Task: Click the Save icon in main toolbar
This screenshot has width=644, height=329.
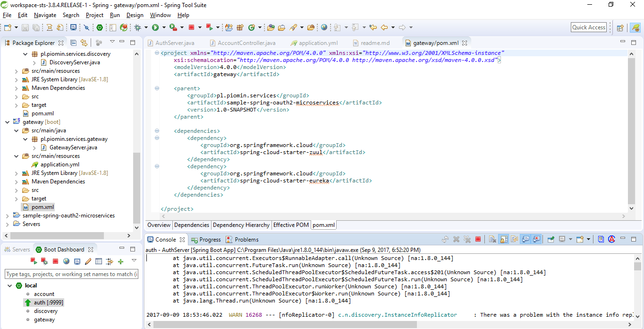Action: pyautogui.click(x=26, y=27)
